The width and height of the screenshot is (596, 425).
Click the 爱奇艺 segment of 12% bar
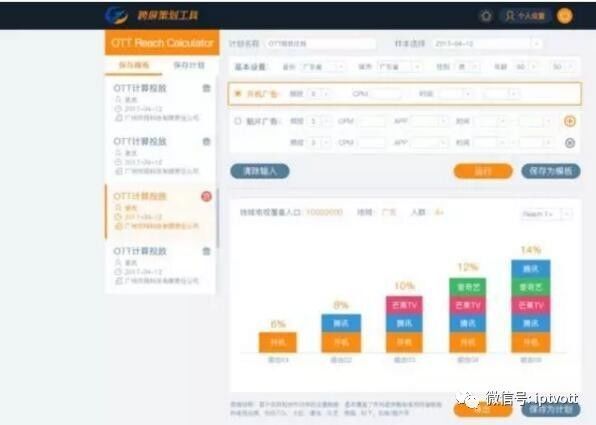468,287
